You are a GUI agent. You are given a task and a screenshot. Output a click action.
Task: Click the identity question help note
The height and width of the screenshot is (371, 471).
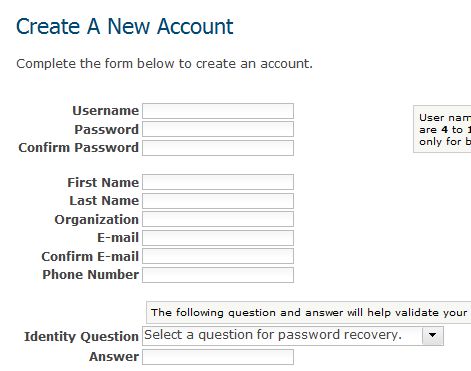pos(309,312)
